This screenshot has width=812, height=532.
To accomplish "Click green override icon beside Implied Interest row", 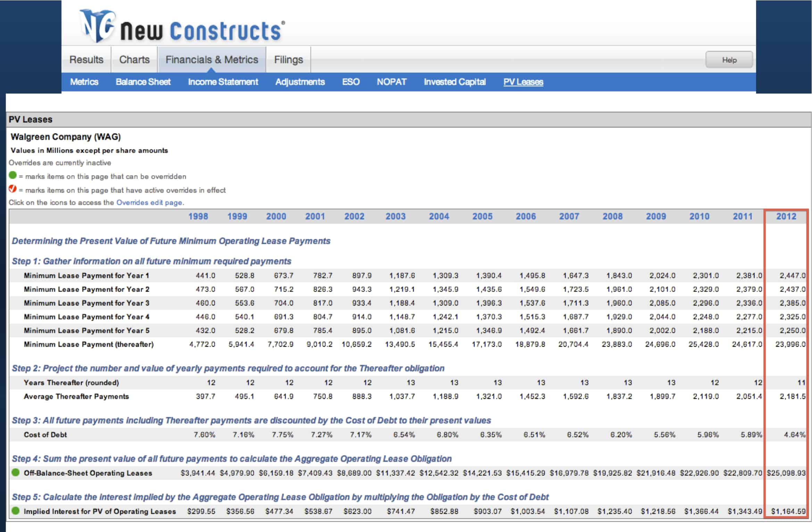I will point(15,510).
